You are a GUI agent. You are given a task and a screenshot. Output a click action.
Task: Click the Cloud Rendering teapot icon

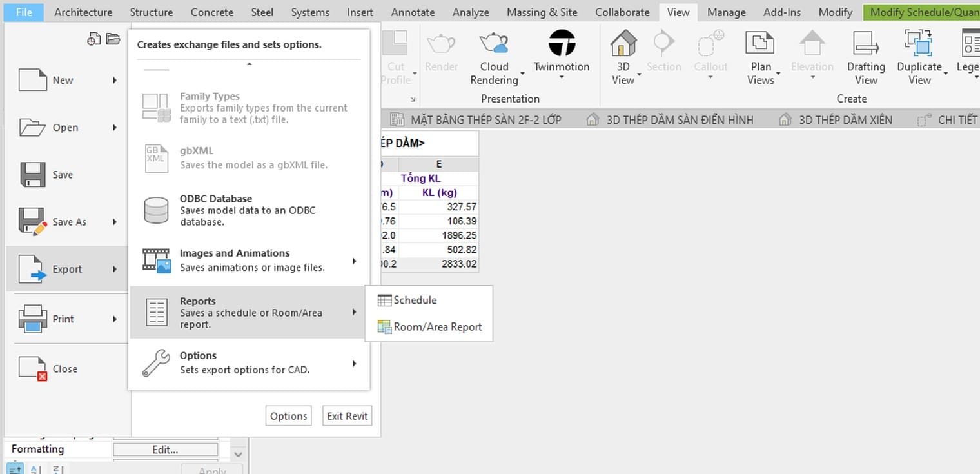click(494, 44)
